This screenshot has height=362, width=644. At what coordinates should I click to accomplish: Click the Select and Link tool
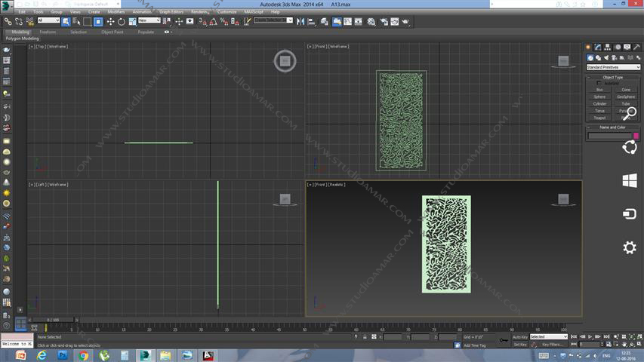[x=8, y=22]
